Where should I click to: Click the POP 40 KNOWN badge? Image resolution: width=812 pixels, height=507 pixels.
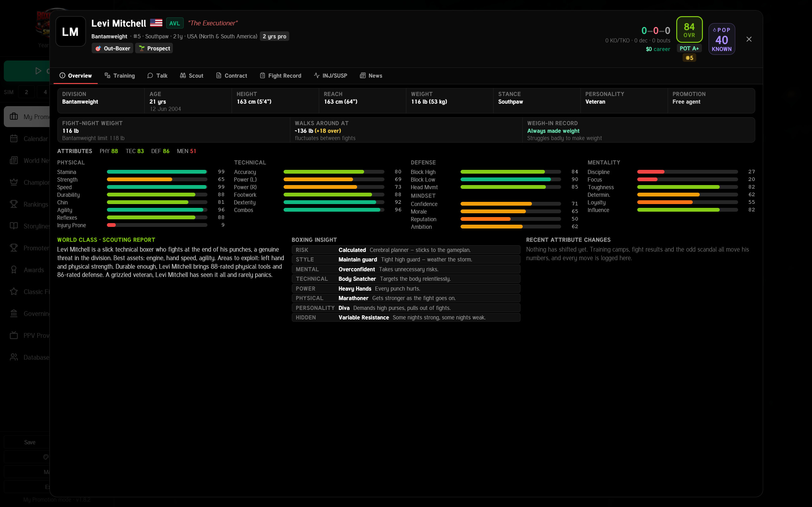coord(722,39)
